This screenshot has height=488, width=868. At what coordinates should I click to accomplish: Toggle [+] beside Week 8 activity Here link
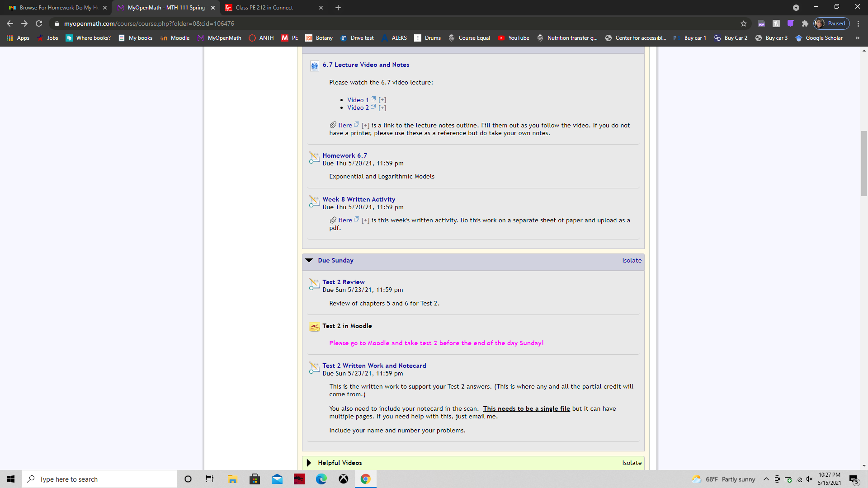(365, 221)
